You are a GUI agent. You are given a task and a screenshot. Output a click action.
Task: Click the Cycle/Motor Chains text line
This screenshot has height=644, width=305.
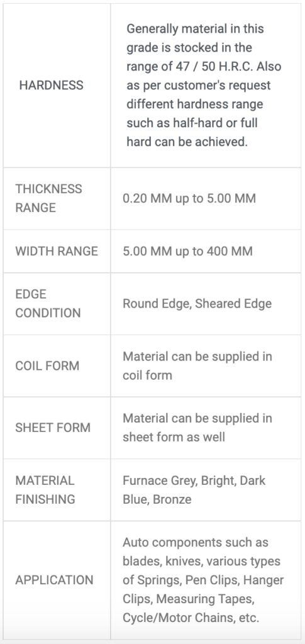coord(191,618)
